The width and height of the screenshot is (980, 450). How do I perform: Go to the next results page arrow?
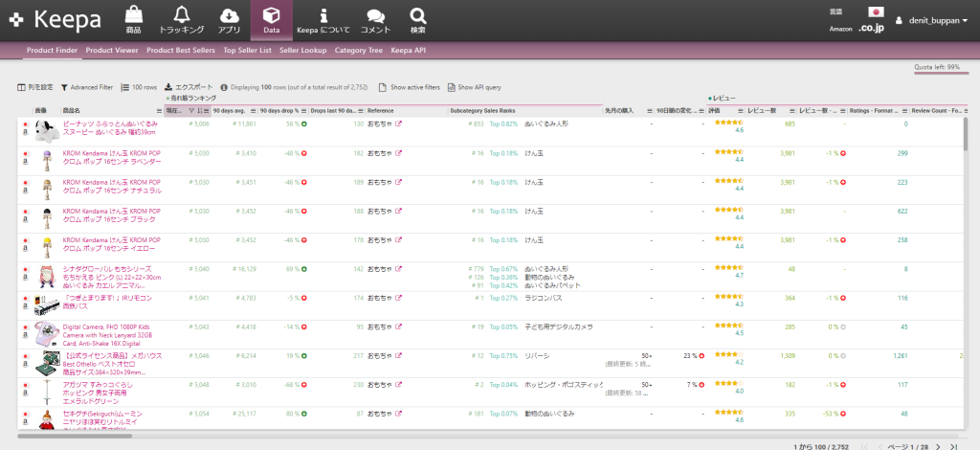[x=937, y=446]
